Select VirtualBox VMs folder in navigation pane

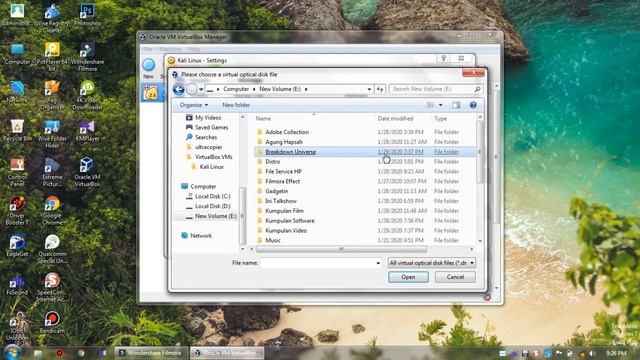pos(209,157)
